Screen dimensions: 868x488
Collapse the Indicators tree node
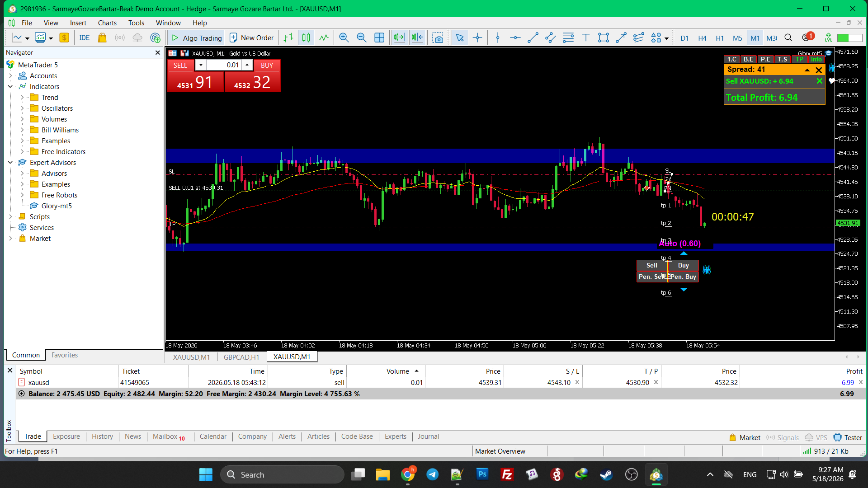(x=10, y=87)
